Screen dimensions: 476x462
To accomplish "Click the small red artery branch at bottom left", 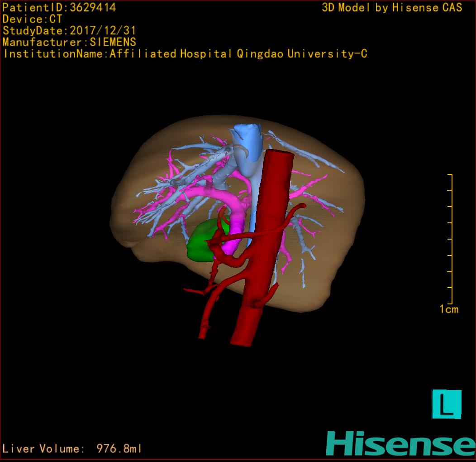I will click(195, 291).
